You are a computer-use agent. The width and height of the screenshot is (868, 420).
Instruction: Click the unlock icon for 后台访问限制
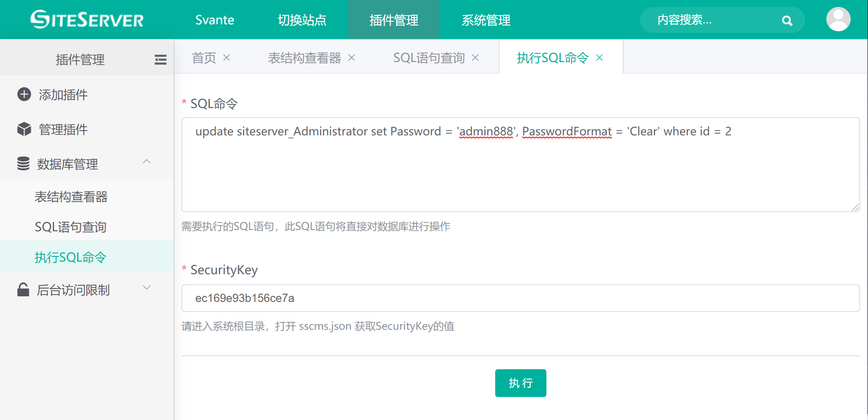(x=23, y=290)
